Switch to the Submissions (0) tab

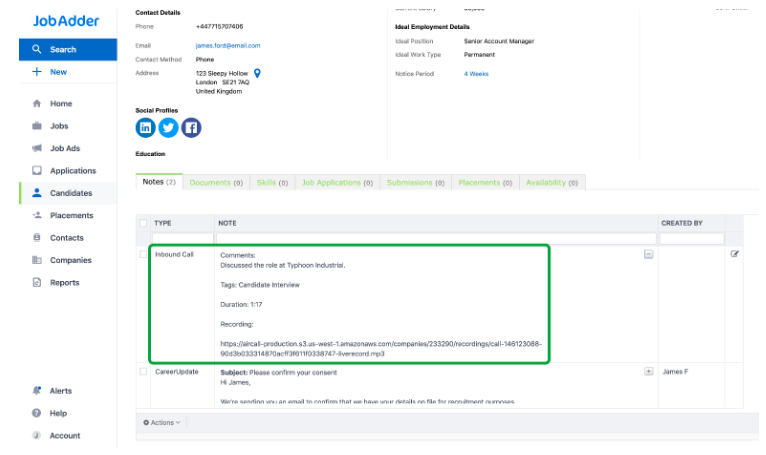pos(416,182)
